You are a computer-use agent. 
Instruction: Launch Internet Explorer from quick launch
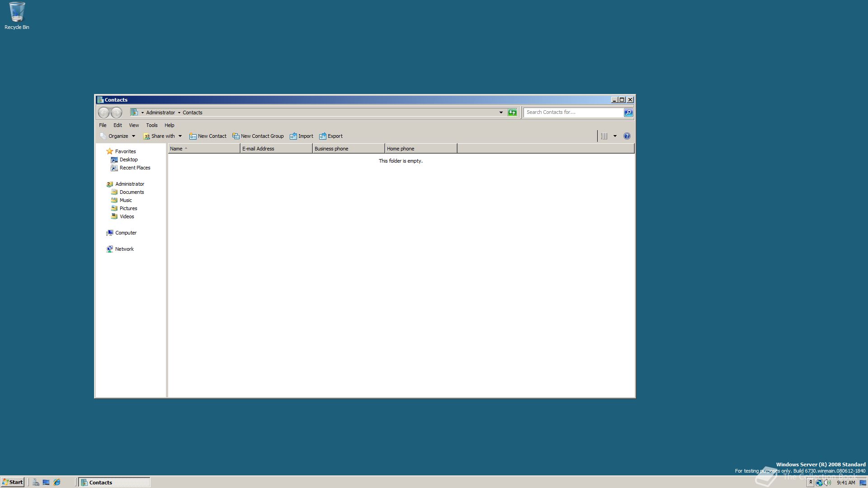(x=57, y=482)
